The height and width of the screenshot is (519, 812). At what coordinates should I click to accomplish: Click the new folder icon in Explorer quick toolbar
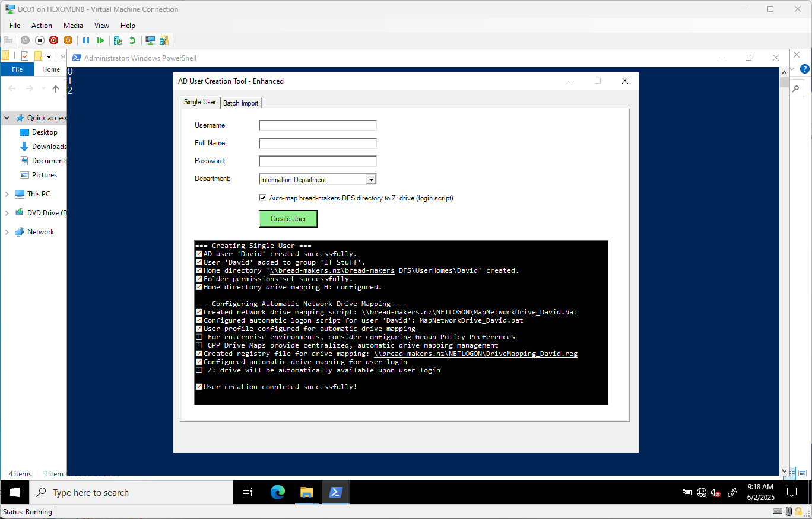click(38, 56)
